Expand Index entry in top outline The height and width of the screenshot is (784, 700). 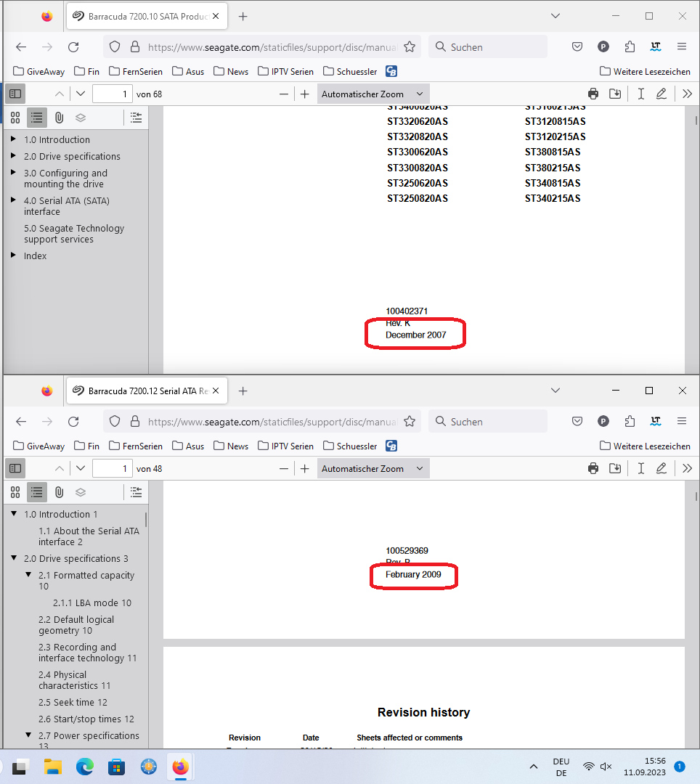pyautogui.click(x=14, y=255)
